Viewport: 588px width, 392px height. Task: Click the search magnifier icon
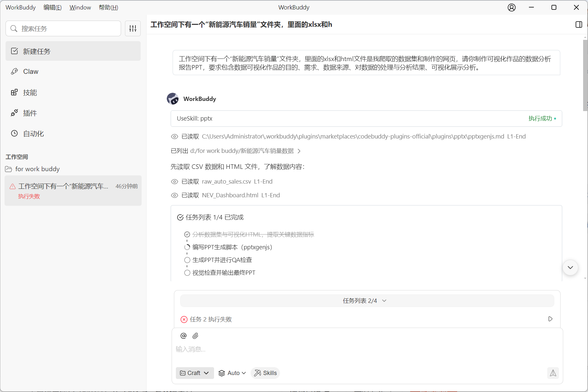(x=14, y=28)
